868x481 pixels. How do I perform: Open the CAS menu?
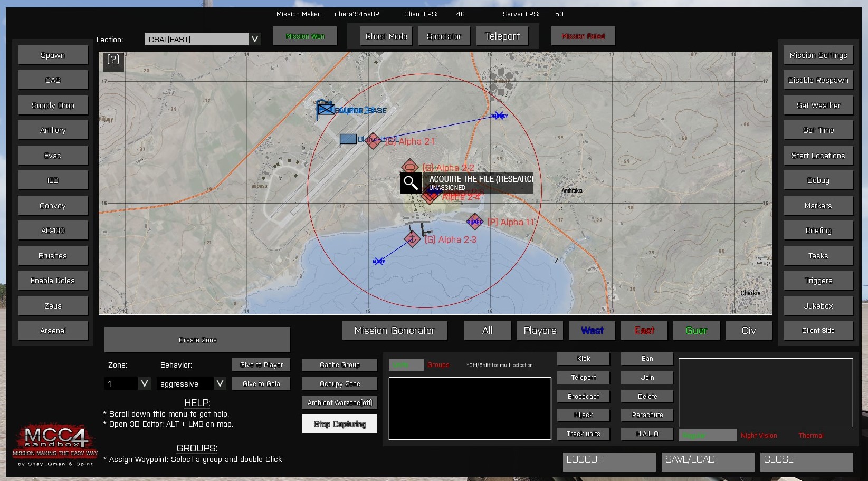point(53,80)
